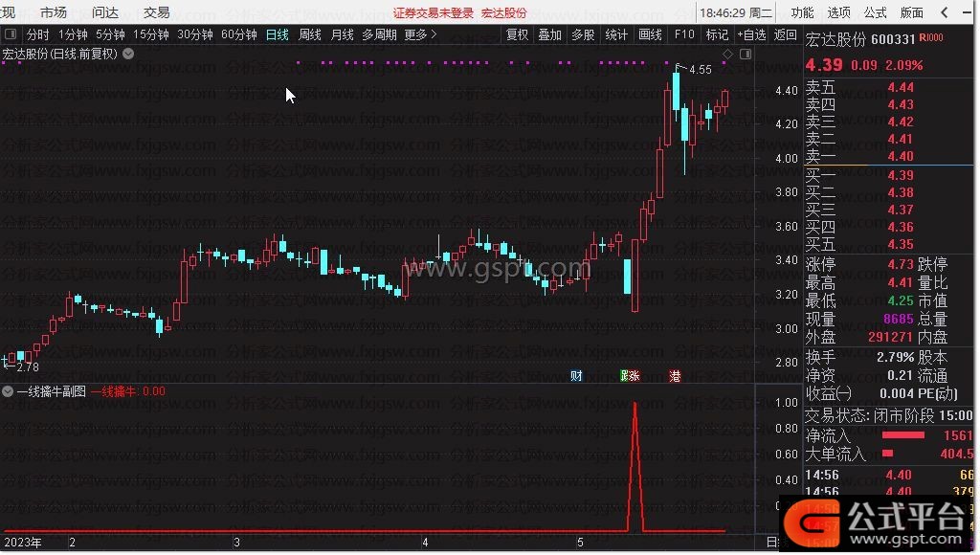Click the 标记 mark button
Image resolution: width=980 pixels, height=555 pixels.
717,34
